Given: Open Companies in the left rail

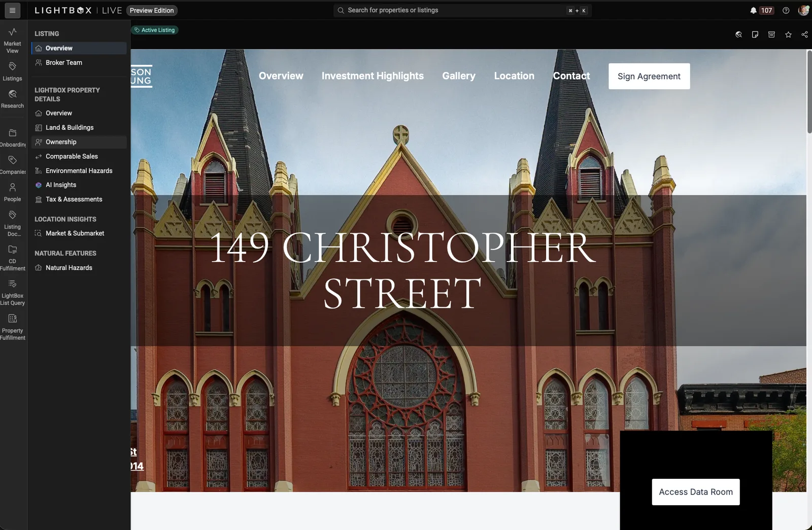Looking at the screenshot, I should 13,165.
